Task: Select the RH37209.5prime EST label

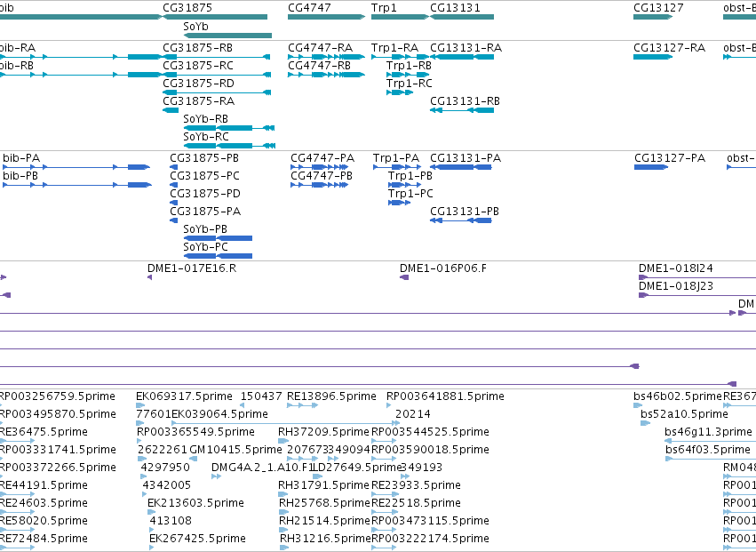Action: pyautogui.click(x=323, y=432)
